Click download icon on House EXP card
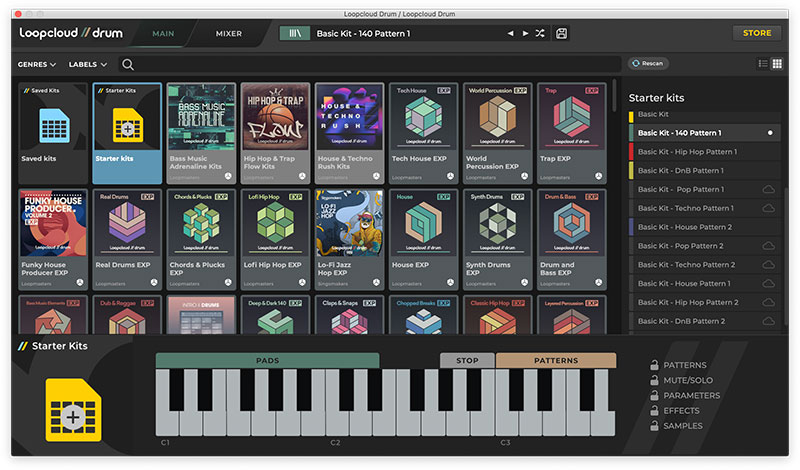 [x=451, y=282]
